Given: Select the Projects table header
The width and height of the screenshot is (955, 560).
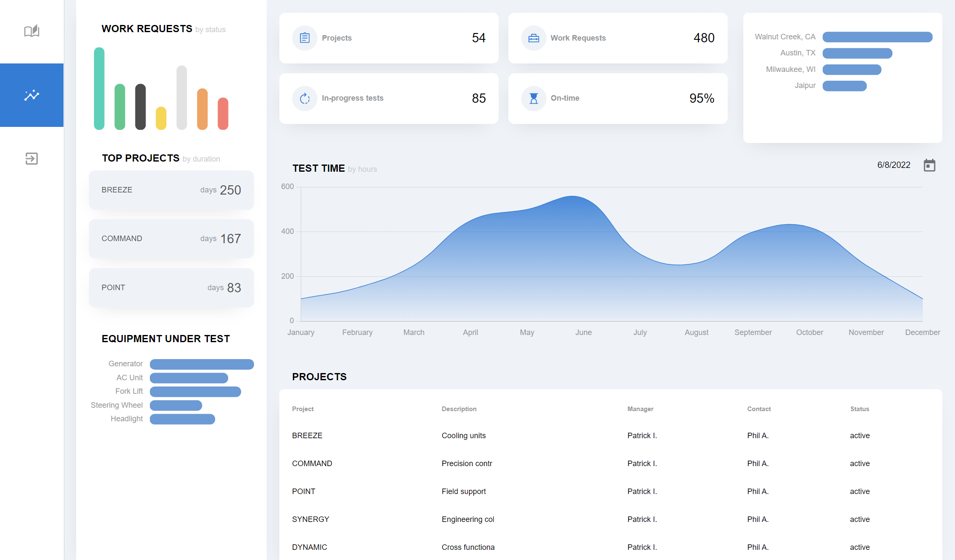Looking at the screenshot, I should [319, 376].
